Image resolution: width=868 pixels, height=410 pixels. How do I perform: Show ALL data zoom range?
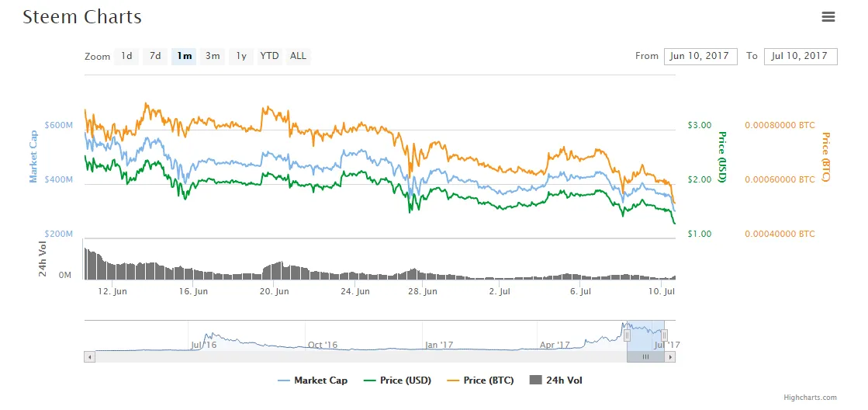point(299,56)
